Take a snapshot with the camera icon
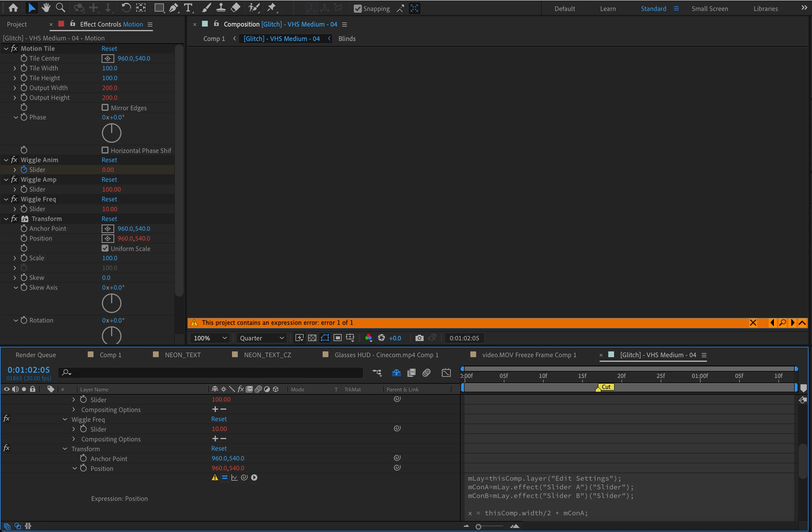This screenshot has width=812, height=532. [x=419, y=338]
